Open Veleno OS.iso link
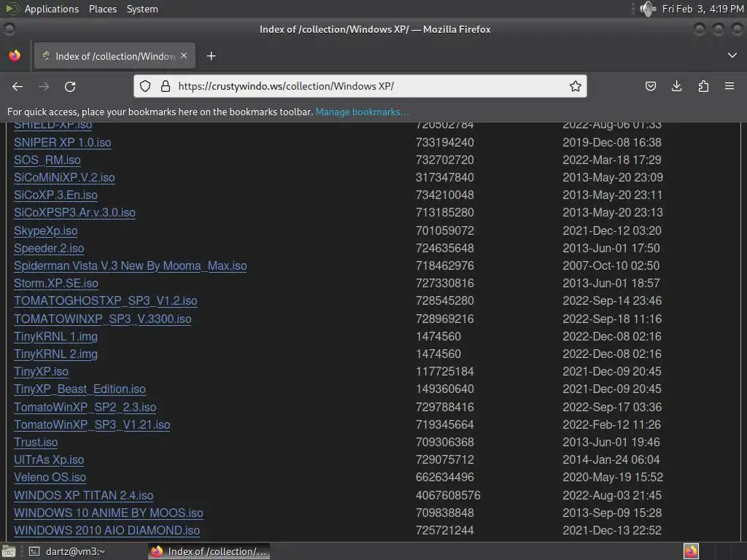The width and height of the screenshot is (747, 560). pos(50,477)
